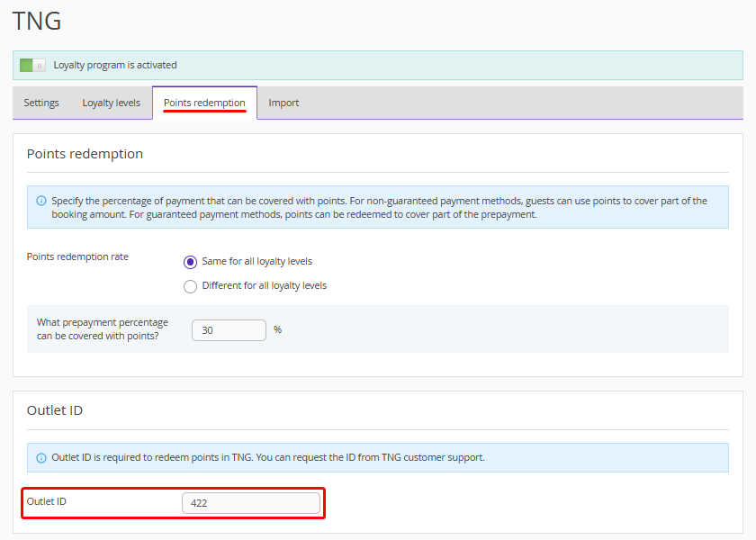Click the TNG page heading
756x540 pixels.
click(x=37, y=22)
